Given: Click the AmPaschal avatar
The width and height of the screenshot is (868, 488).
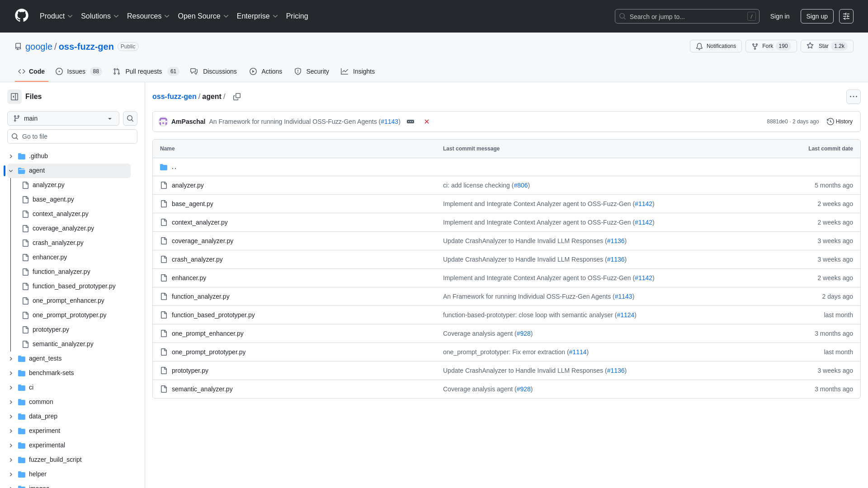Looking at the screenshot, I should [x=163, y=122].
